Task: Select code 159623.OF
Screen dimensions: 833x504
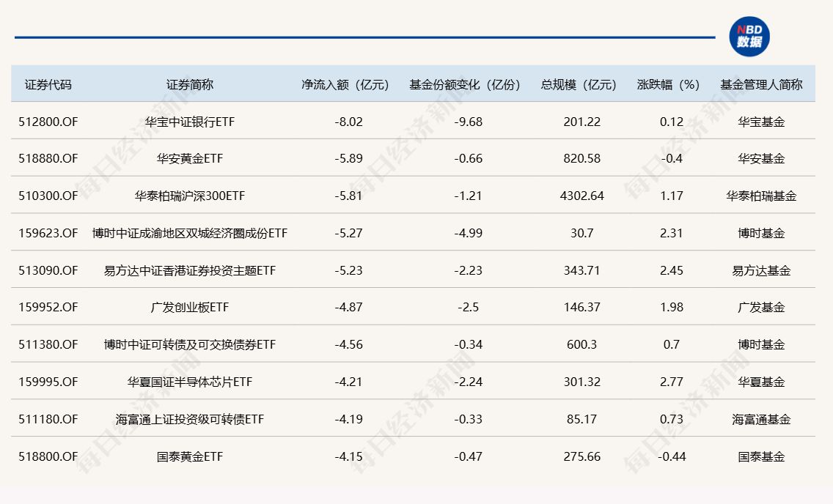Action: click(48, 233)
